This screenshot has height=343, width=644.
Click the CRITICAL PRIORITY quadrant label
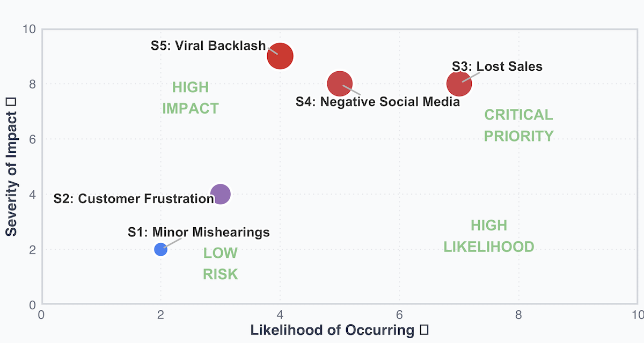tap(518, 125)
